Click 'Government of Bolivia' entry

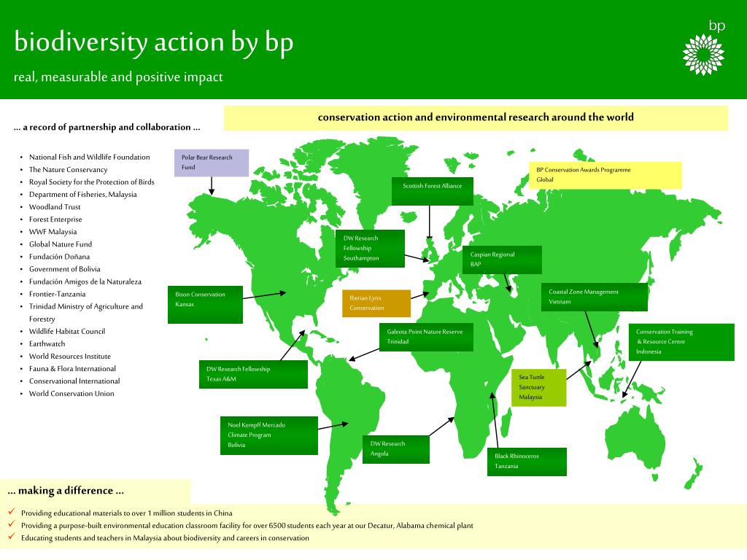[64, 269]
